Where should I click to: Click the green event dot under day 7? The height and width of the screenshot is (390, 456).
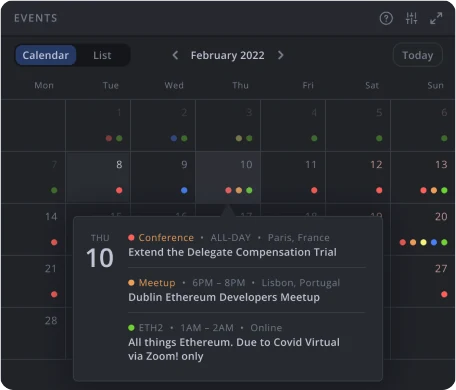[54, 190]
